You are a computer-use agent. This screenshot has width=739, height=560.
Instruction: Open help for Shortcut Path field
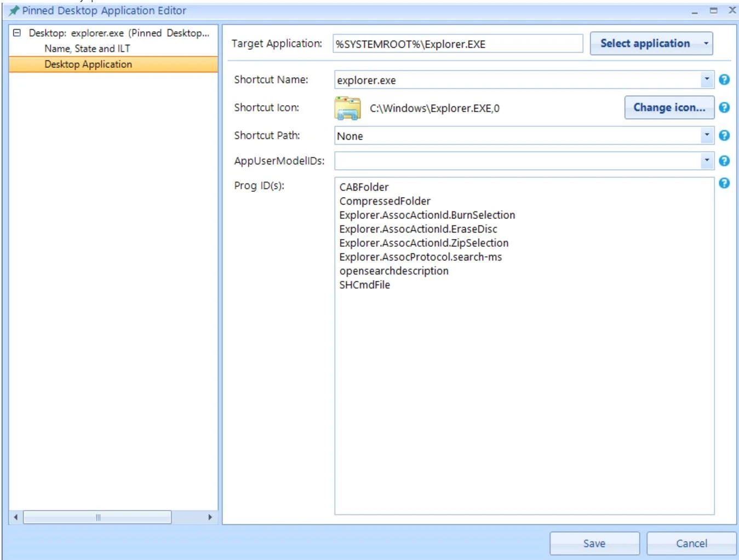click(x=724, y=135)
